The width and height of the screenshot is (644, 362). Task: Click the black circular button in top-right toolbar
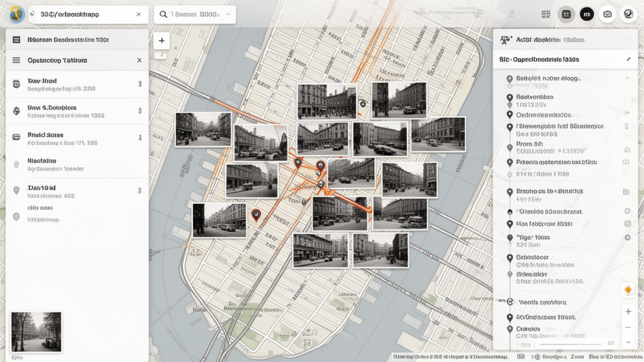587,14
